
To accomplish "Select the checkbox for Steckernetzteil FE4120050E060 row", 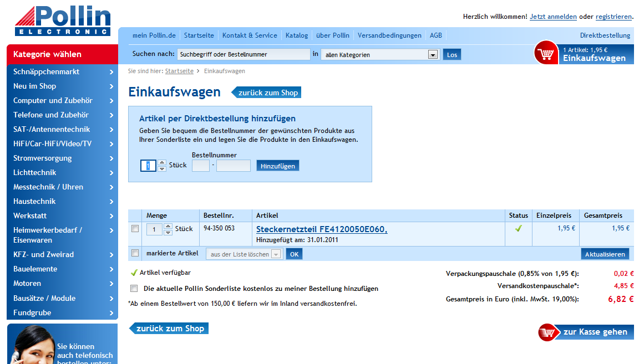I will [135, 229].
